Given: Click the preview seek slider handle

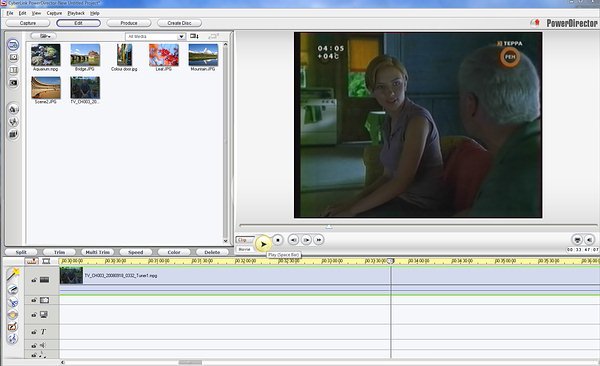Looking at the screenshot, I should pos(329,227).
